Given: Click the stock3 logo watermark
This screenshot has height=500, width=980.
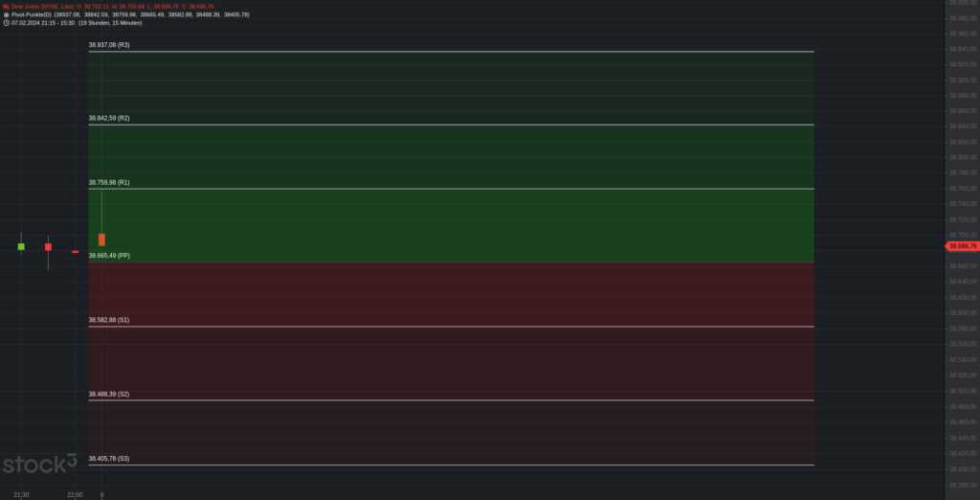Looking at the screenshot, I should tap(39, 464).
